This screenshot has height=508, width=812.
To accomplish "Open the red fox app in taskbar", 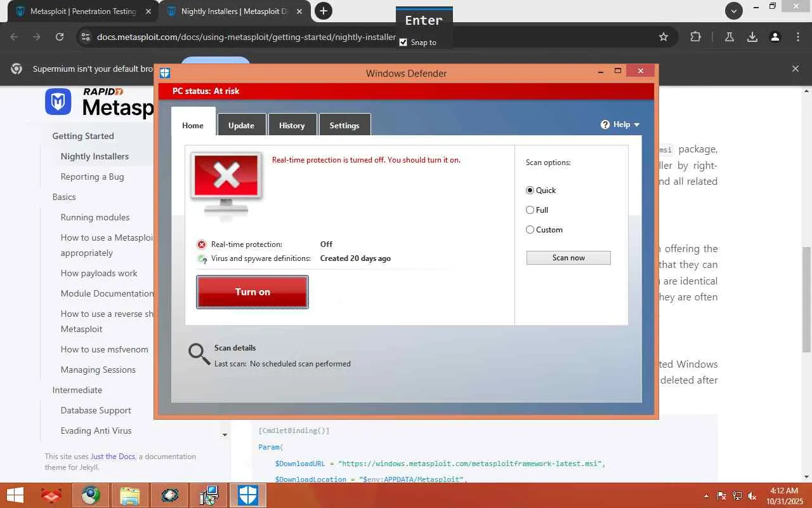I will (51, 495).
